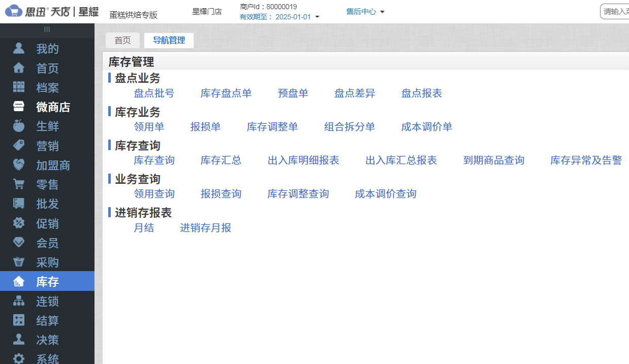Open the 结算 (settlement) module icon
Viewport: 629px width, 364px height.
coord(19,320)
